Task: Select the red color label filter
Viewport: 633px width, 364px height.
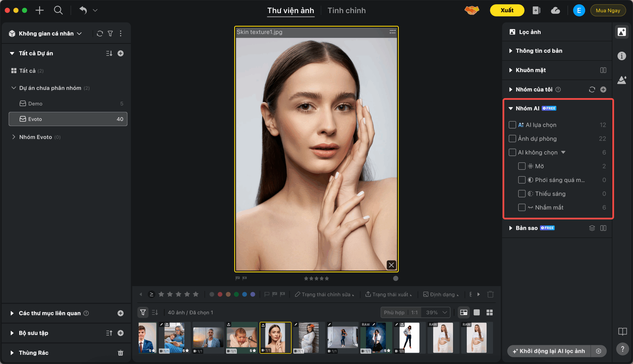Action: pos(220,294)
